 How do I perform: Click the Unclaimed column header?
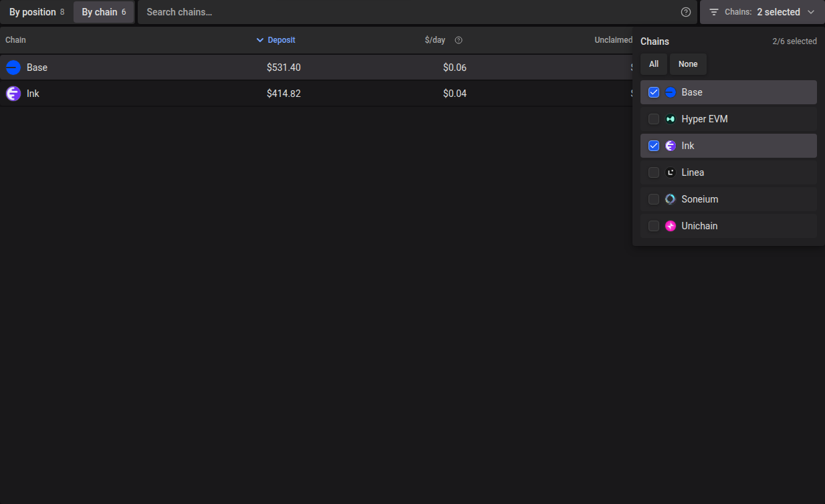point(613,40)
